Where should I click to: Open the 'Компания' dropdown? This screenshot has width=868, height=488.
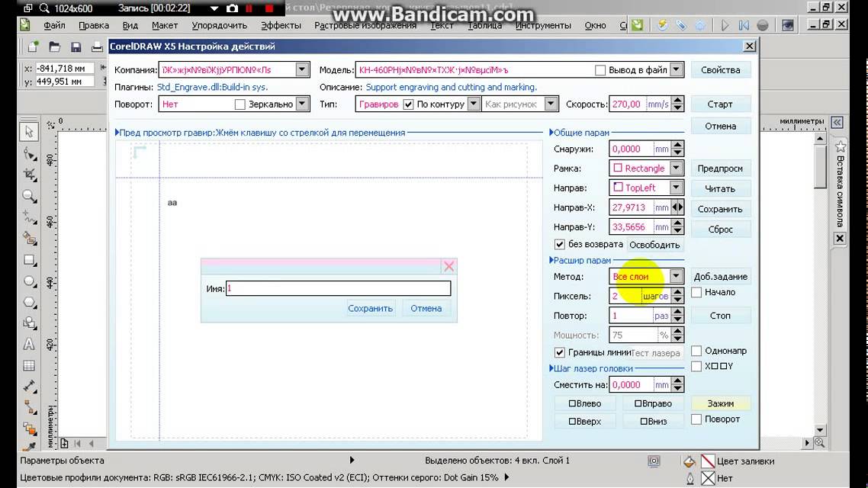[x=302, y=69]
